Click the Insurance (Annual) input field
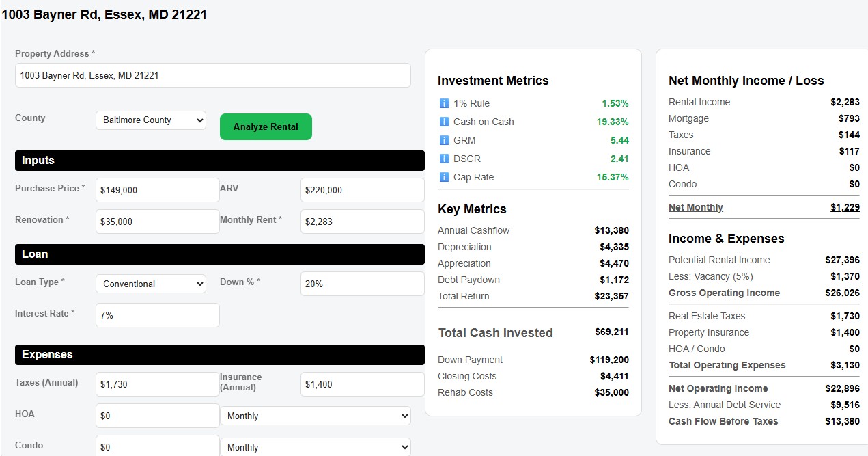Screen dimensions: 868x456 [363, 384]
